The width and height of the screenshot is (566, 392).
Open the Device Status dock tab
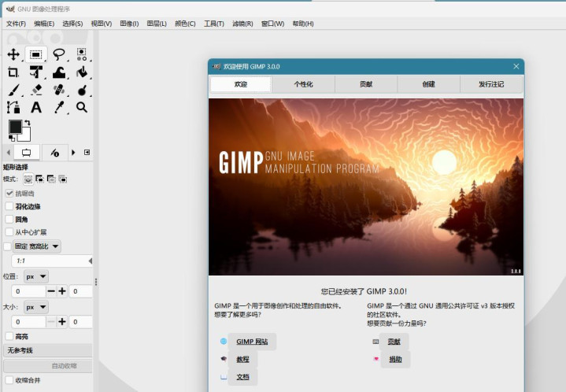click(55, 153)
